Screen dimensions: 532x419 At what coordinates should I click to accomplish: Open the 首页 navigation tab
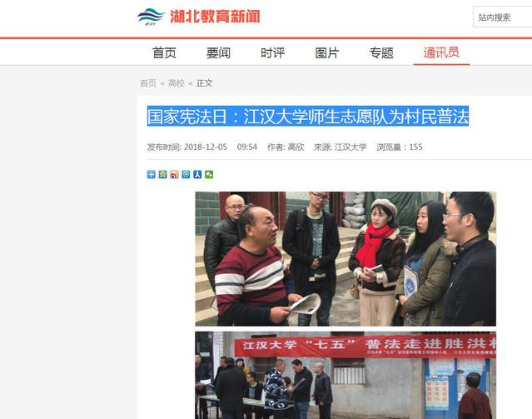(x=164, y=53)
